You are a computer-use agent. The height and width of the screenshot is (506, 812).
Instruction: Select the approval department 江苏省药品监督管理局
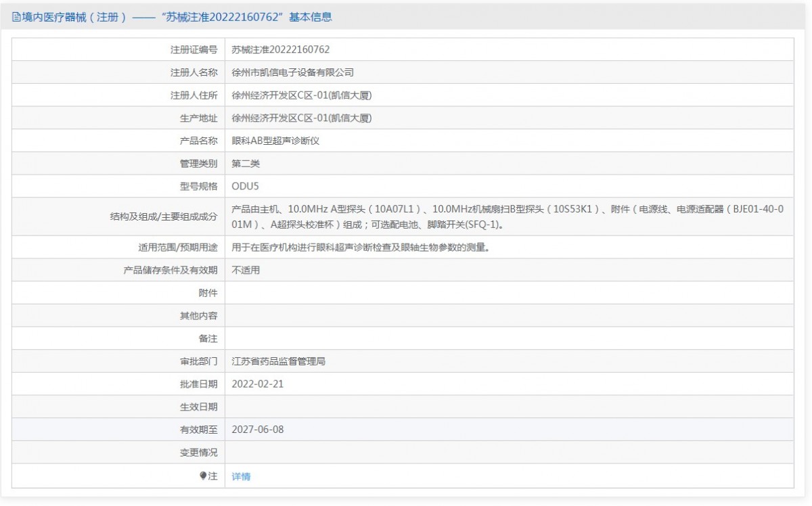pyautogui.click(x=278, y=361)
